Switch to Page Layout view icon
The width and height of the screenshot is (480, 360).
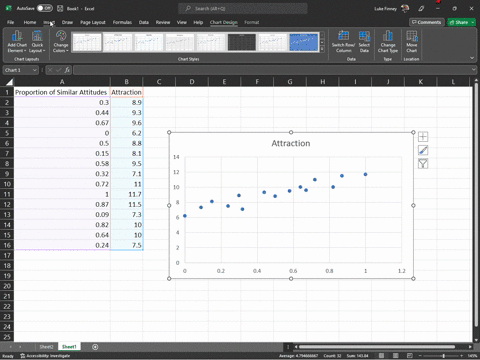[396, 356]
